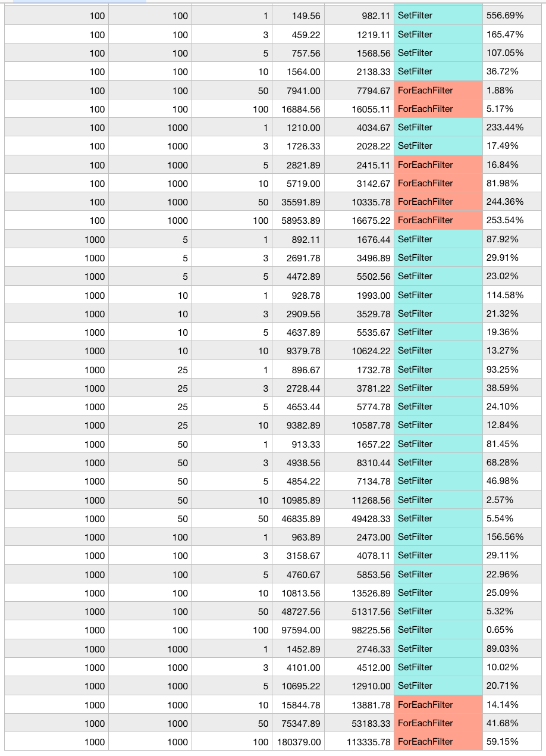Select the cell showing 46835.89

[x=298, y=518]
